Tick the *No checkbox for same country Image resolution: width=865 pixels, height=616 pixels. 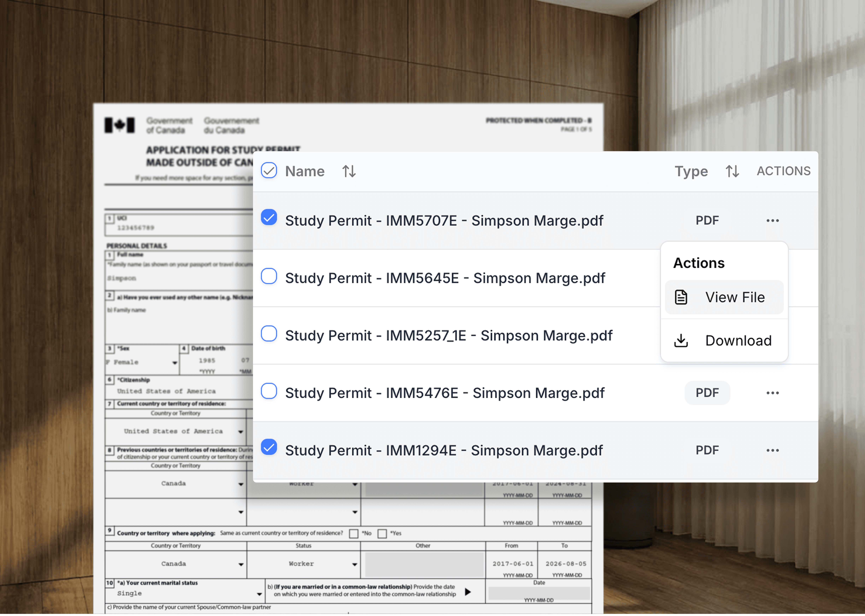[x=354, y=534]
